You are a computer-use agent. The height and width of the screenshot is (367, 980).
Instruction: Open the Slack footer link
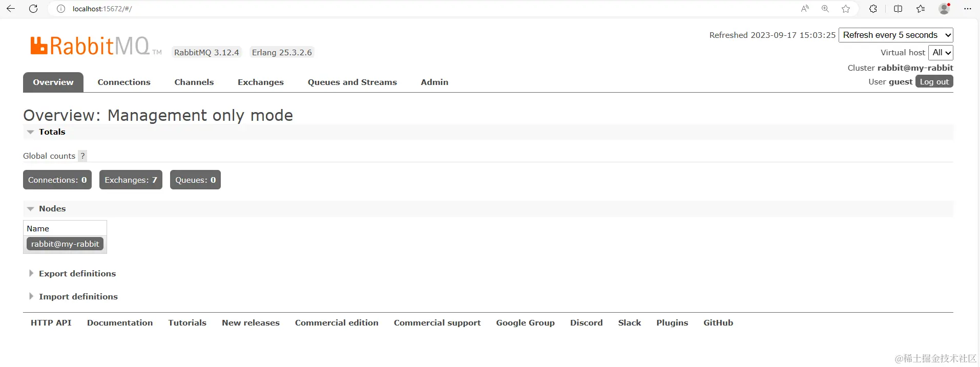[x=630, y=323]
